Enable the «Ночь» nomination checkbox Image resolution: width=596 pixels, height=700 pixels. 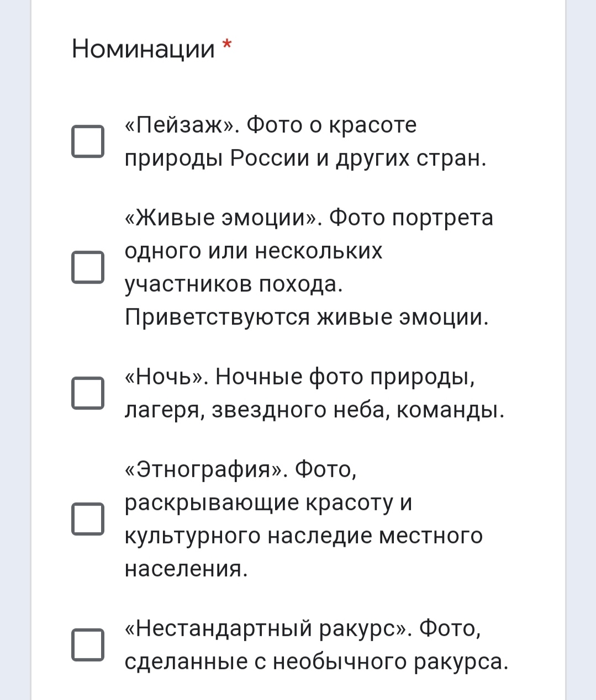[88, 393]
